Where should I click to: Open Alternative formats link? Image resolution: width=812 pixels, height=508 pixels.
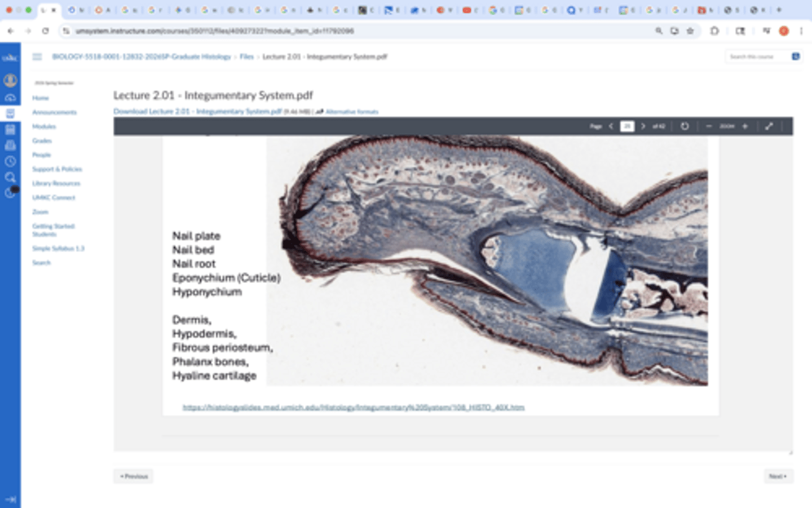[351, 112]
